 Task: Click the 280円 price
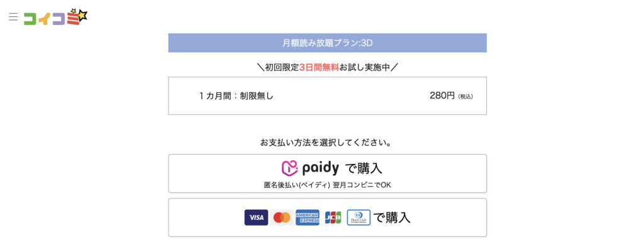pos(442,95)
